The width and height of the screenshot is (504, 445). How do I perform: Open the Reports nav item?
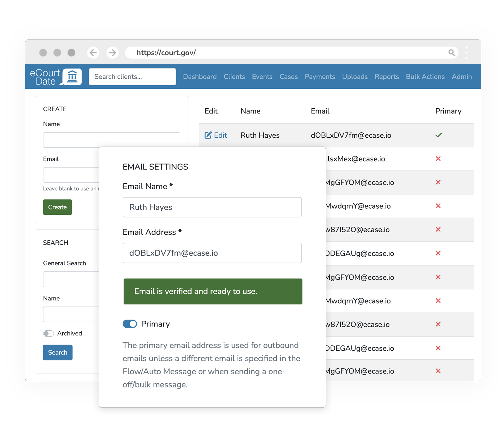pyautogui.click(x=387, y=77)
